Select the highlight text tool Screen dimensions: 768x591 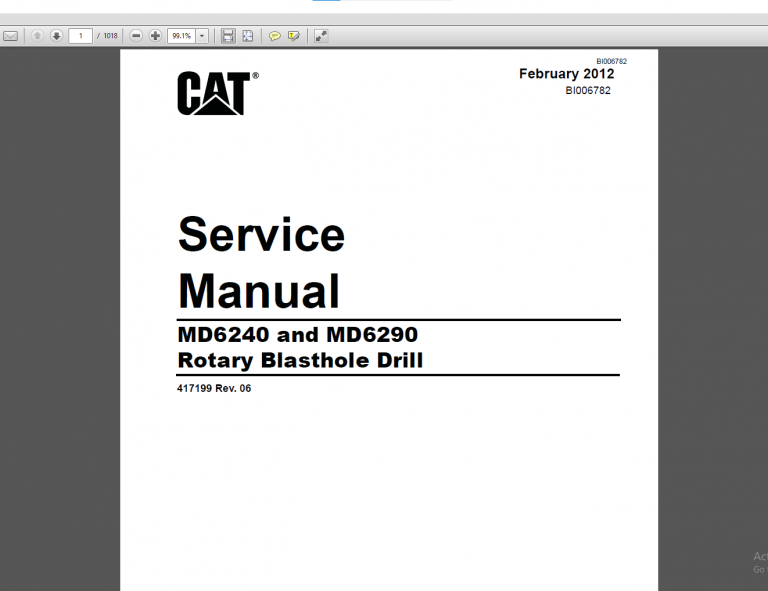point(294,36)
